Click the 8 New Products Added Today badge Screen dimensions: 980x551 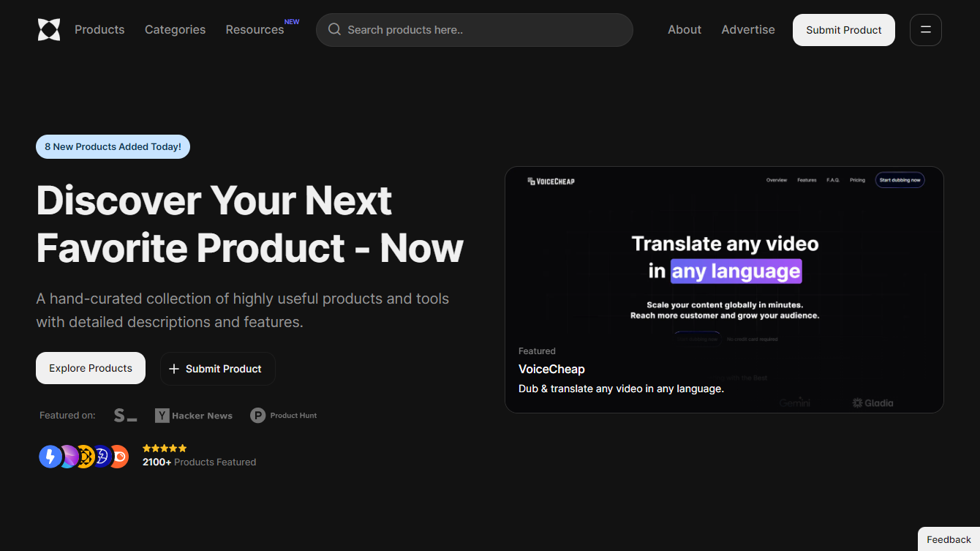click(x=113, y=146)
